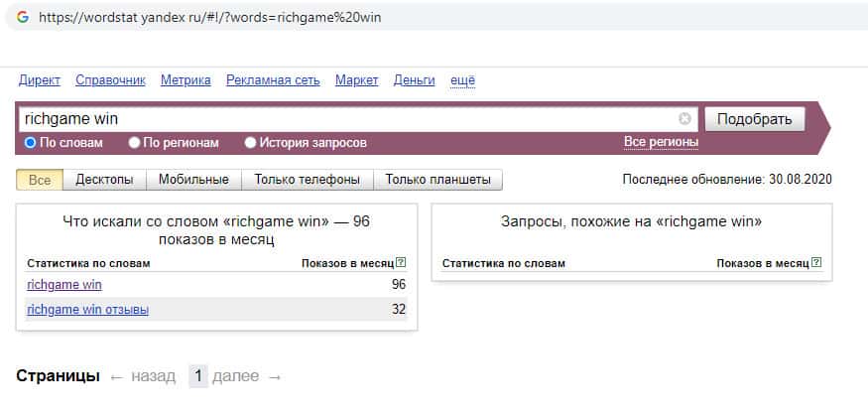Click the value 32 in results table
This screenshot has height=418, width=868.
point(399,310)
